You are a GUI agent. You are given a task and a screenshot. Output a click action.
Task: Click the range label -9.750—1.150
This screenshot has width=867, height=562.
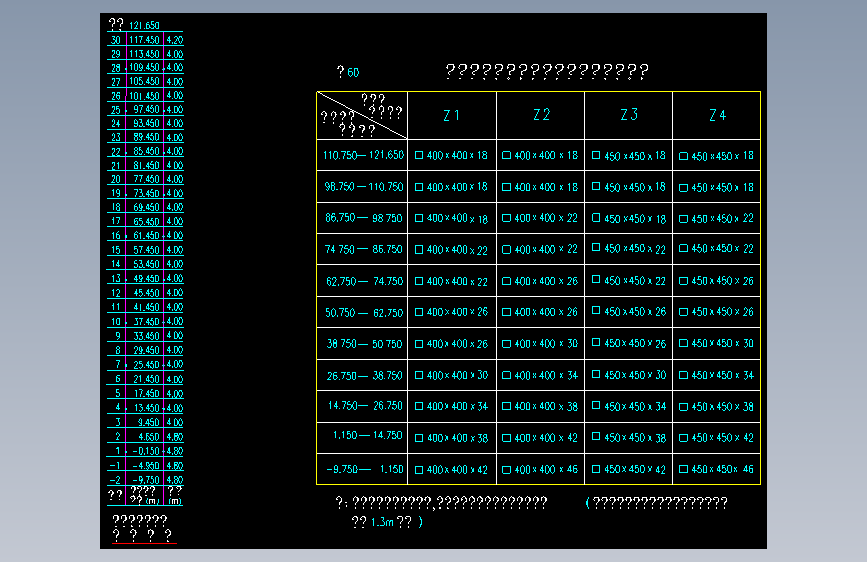click(x=365, y=469)
